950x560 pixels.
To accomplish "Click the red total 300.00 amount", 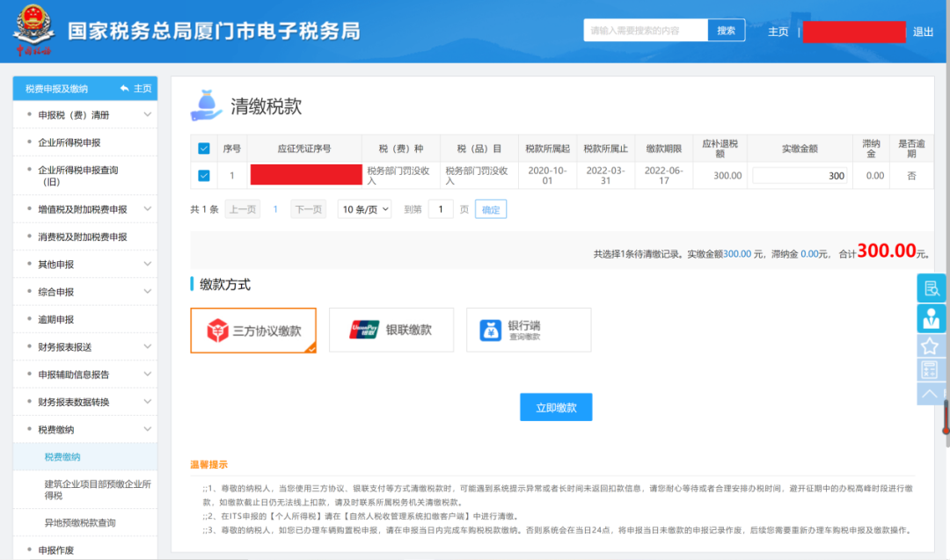I will (887, 250).
